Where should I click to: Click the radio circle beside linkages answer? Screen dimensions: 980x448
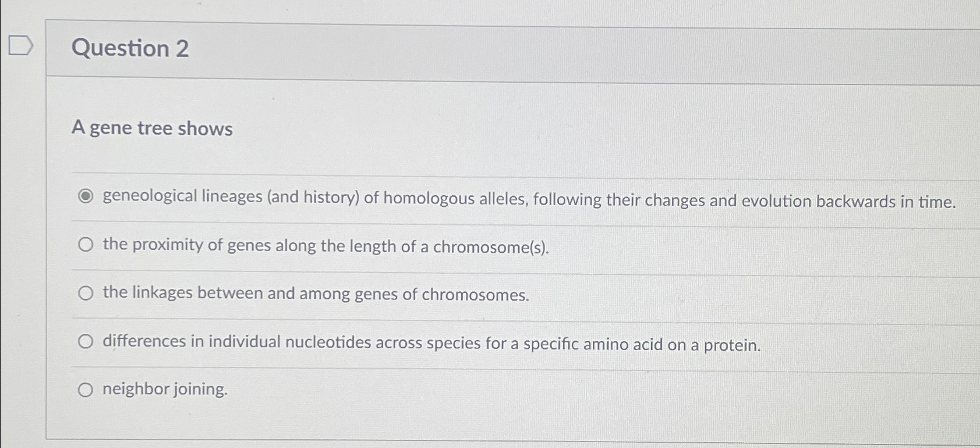85,293
